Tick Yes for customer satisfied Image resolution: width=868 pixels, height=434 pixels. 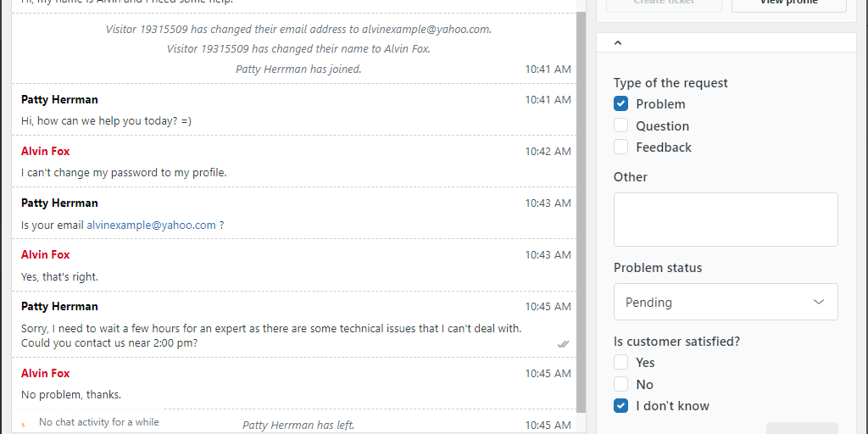click(x=620, y=363)
